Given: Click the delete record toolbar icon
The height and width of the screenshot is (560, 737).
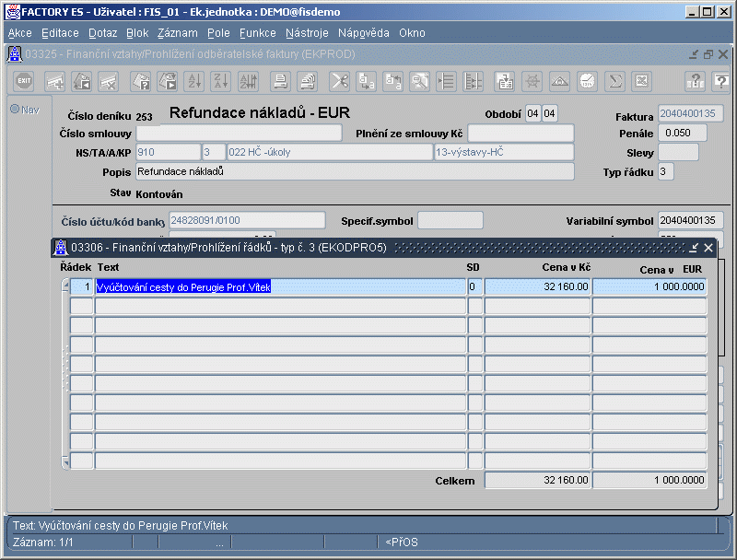Looking at the screenshot, I should [108, 82].
